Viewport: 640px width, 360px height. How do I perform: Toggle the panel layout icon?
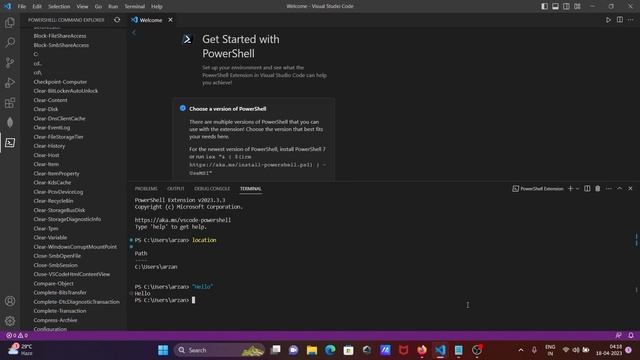coord(556,6)
